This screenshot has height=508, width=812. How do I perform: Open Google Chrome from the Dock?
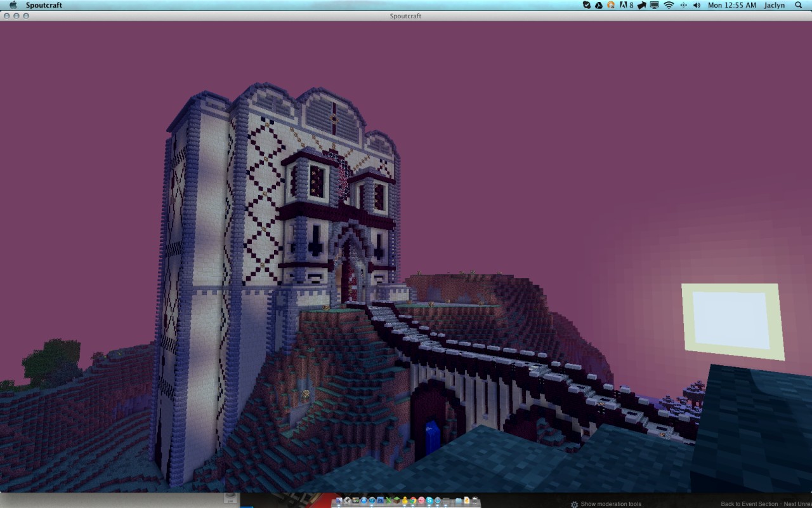[x=412, y=502]
